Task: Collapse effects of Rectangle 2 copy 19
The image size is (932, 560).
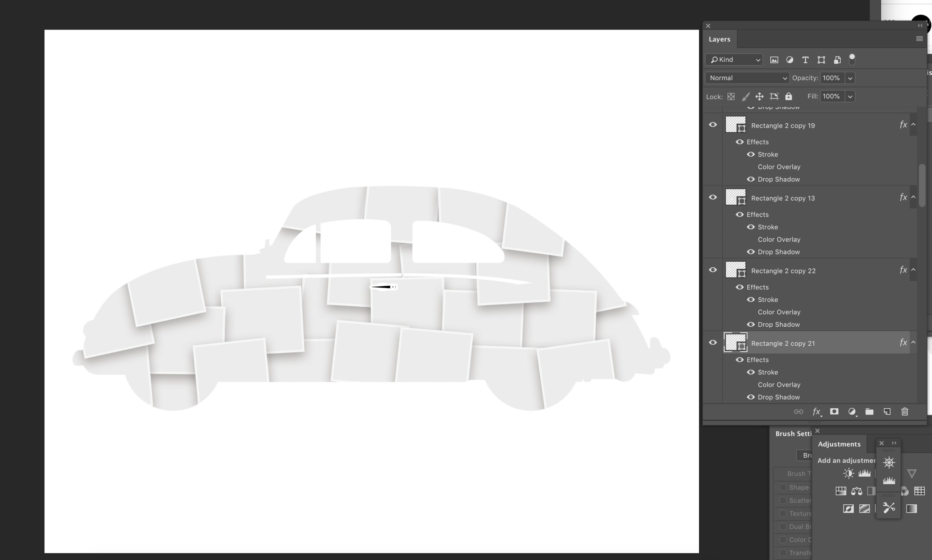Action: click(x=913, y=124)
